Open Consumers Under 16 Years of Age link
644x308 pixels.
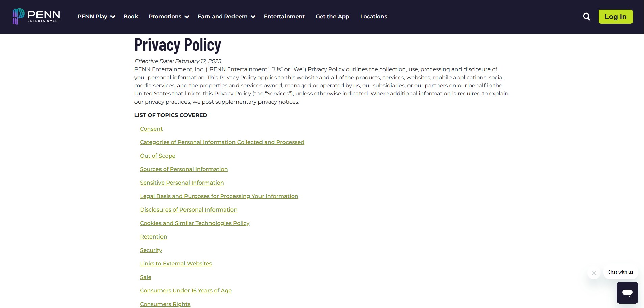[x=186, y=291]
